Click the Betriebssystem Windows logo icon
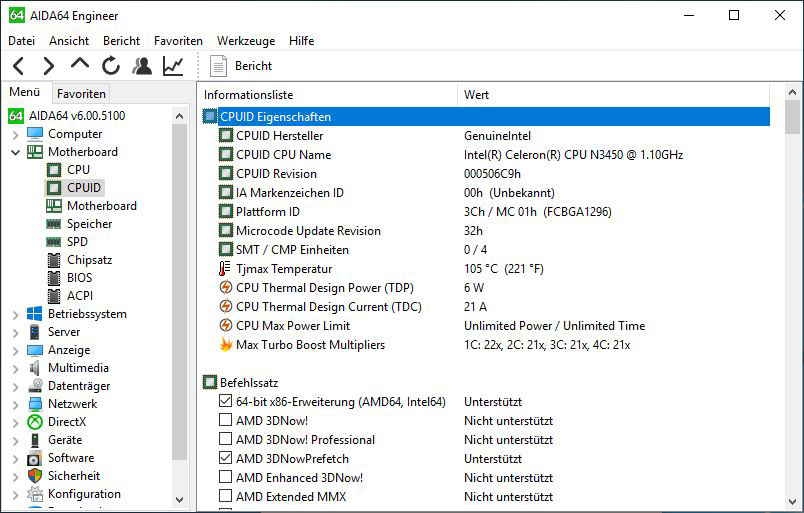804x513 pixels. point(35,314)
